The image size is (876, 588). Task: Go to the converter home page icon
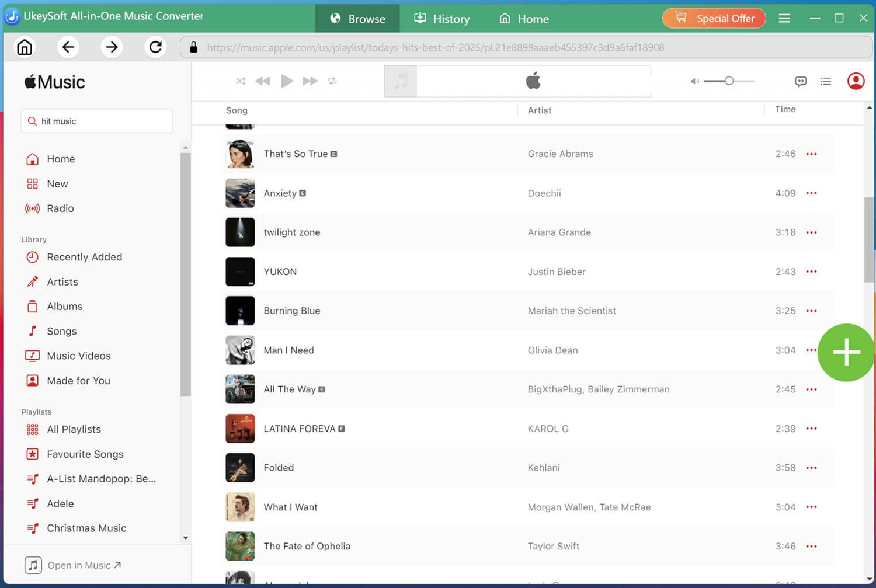pyautogui.click(x=25, y=47)
